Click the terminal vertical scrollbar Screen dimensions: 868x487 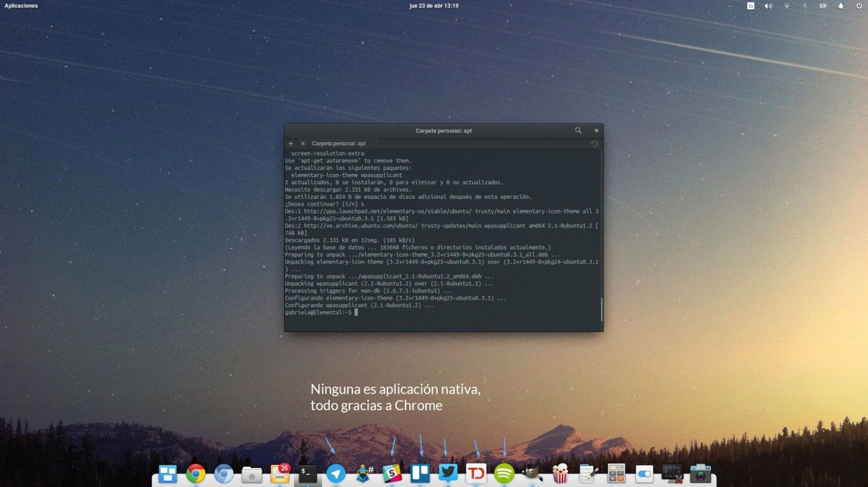[x=600, y=308]
